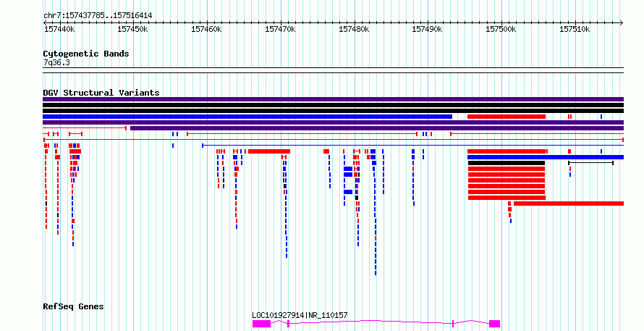The width and height of the screenshot is (644, 331).
Task: Open the DGV Structural Variants track title
Action: point(101,93)
